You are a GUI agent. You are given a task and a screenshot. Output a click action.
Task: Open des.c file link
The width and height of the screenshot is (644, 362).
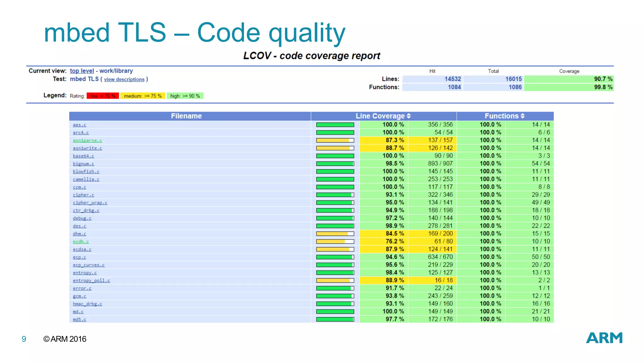point(79,226)
